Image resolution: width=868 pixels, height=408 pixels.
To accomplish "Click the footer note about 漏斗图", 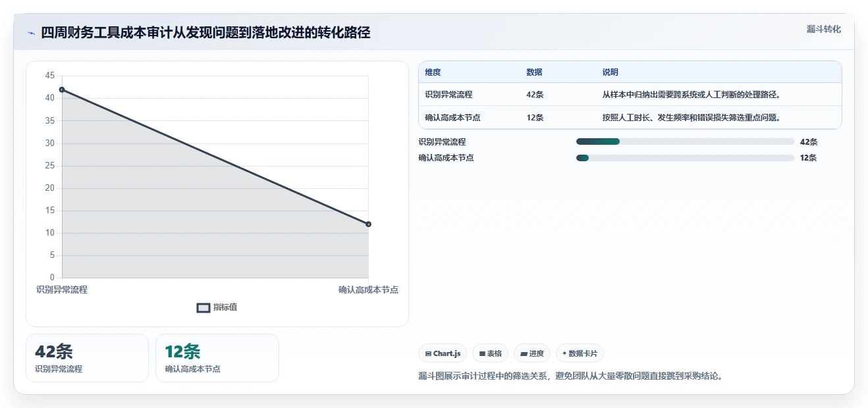I will (x=571, y=376).
